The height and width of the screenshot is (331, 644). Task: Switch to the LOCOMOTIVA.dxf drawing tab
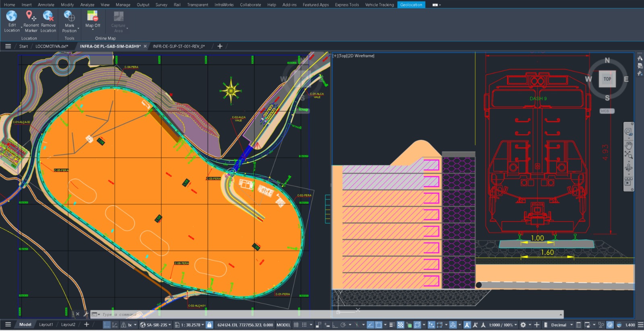[x=52, y=46]
